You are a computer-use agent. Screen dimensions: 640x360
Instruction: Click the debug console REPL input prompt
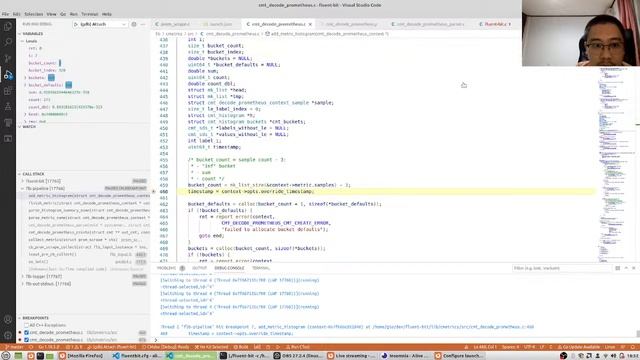394,340
